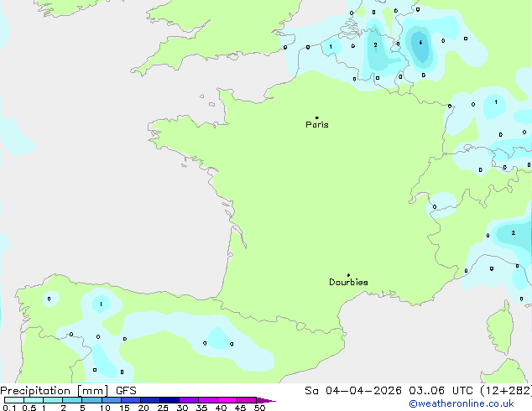Open the weatheronline.co.uk copyright link
Image resolution: width=532 pixels, height=411 pixels.
tap(462, 403)
